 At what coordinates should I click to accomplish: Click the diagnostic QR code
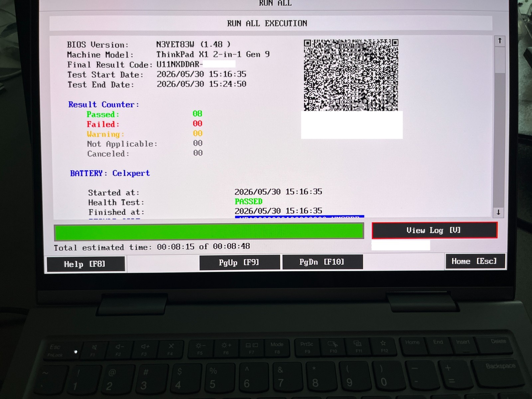[x=351, y=75]
